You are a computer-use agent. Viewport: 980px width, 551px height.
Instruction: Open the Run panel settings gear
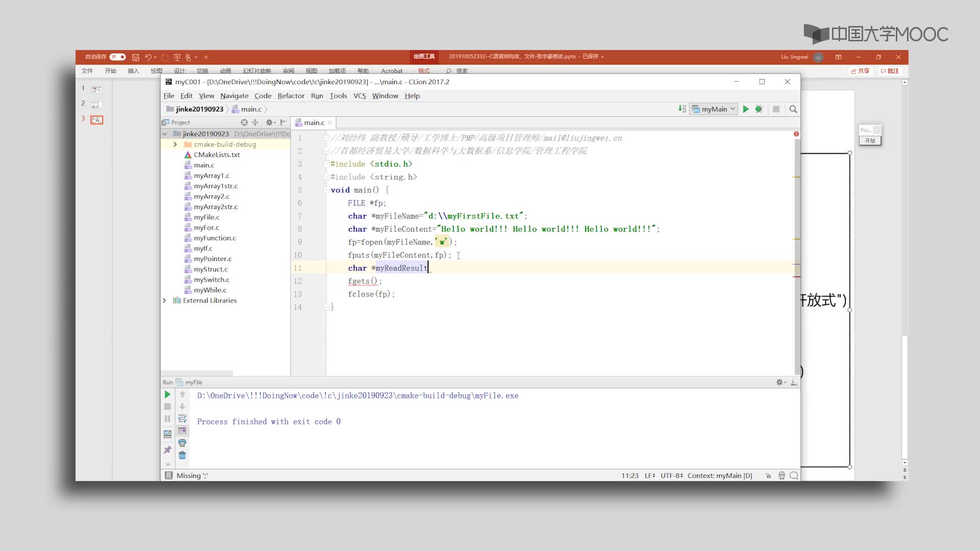click(x=780, y=382)
